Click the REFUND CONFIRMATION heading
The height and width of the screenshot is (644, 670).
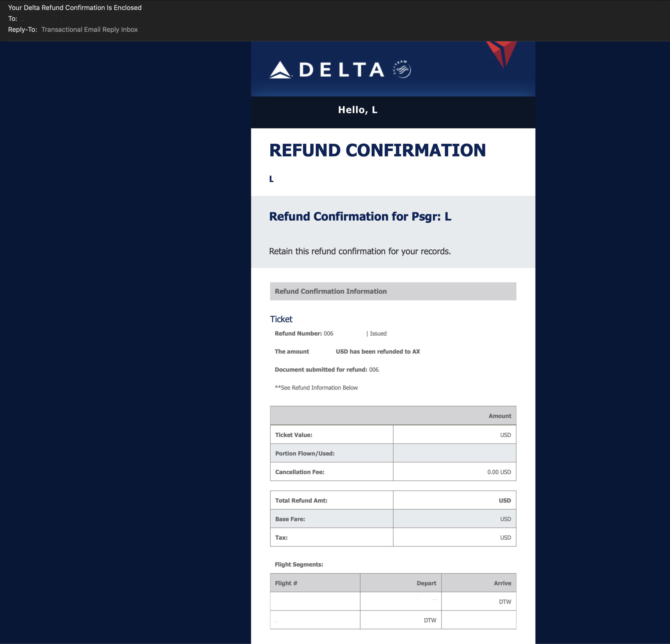pos(377,150)
